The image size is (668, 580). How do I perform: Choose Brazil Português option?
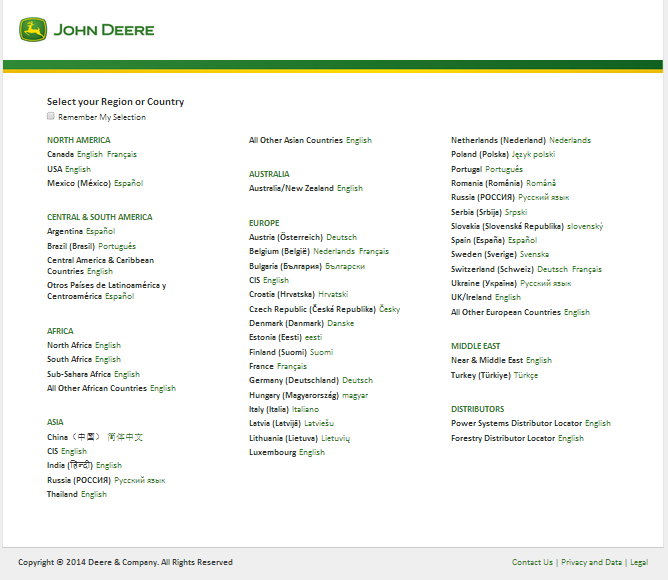click(117, 246)
